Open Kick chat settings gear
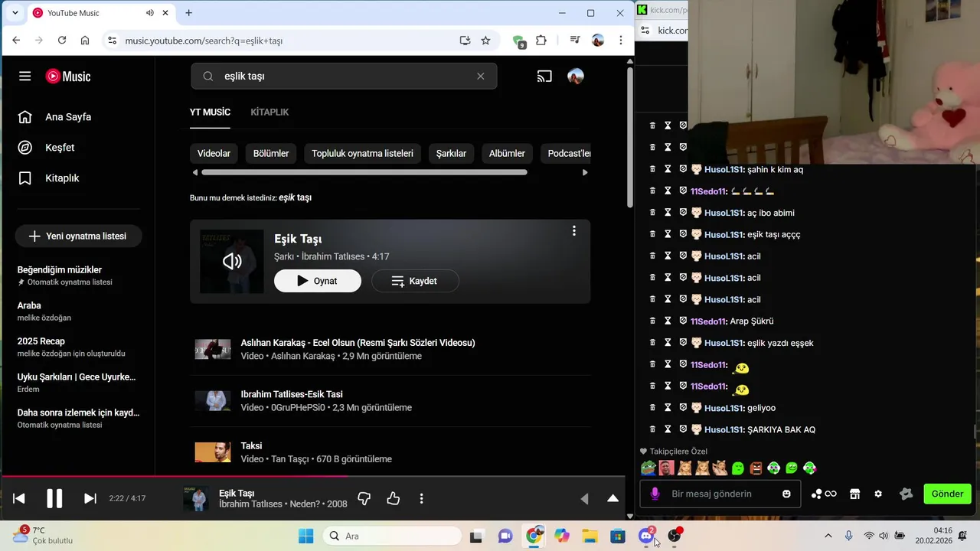The image size is (980, 551). click(x=878, y=494)
